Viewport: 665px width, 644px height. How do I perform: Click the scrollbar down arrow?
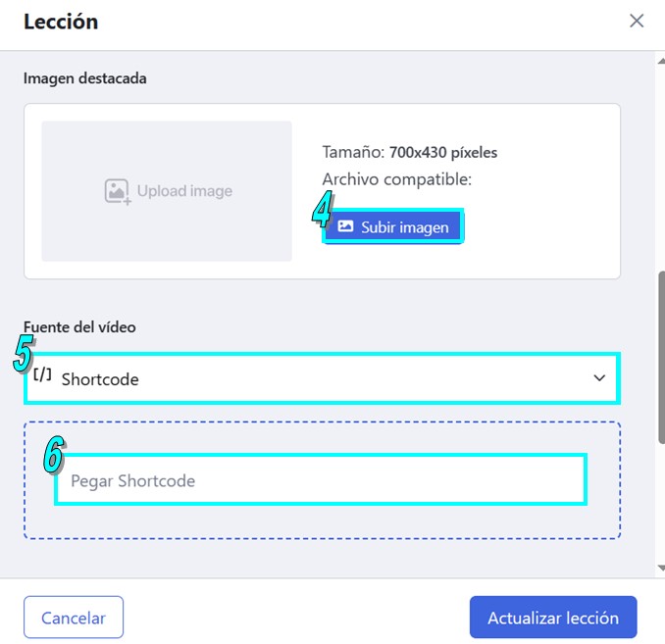point(661,568)
